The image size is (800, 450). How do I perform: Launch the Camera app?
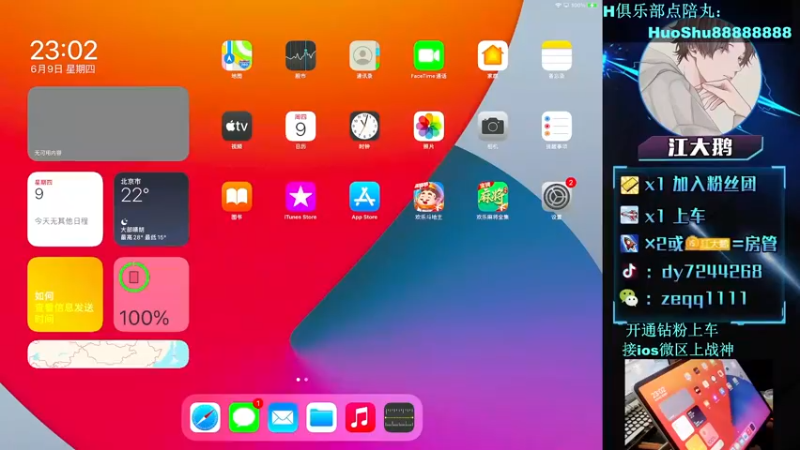[492, 126]
